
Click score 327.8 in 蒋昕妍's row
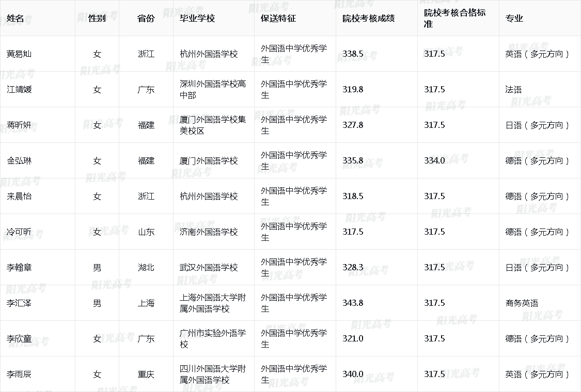click(x=353, y=125)
